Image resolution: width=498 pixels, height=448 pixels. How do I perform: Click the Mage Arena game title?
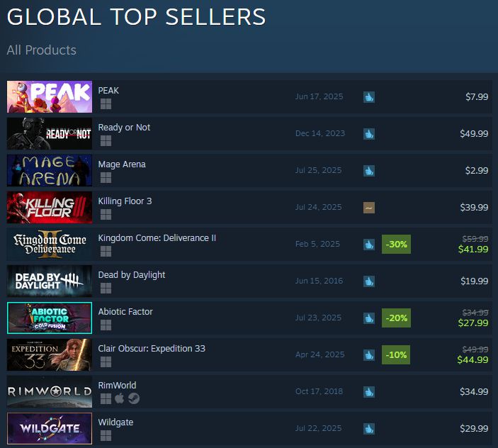[x=122, y=164]
